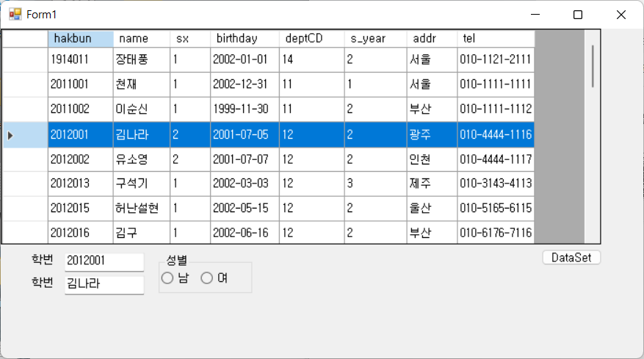Click the birthday cell 2002-12-31

(x=245, y=84)
